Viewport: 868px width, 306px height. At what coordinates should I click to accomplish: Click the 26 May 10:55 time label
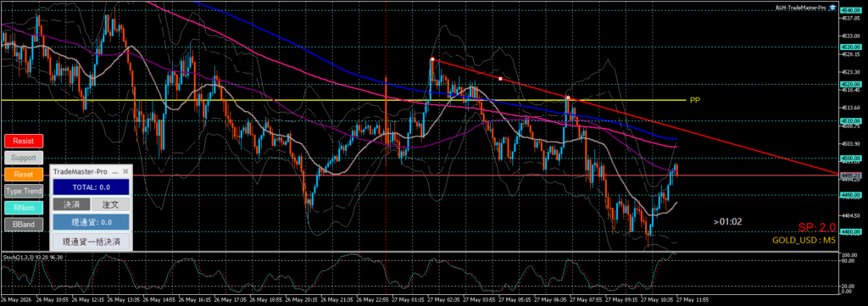(x=52, y=301)
